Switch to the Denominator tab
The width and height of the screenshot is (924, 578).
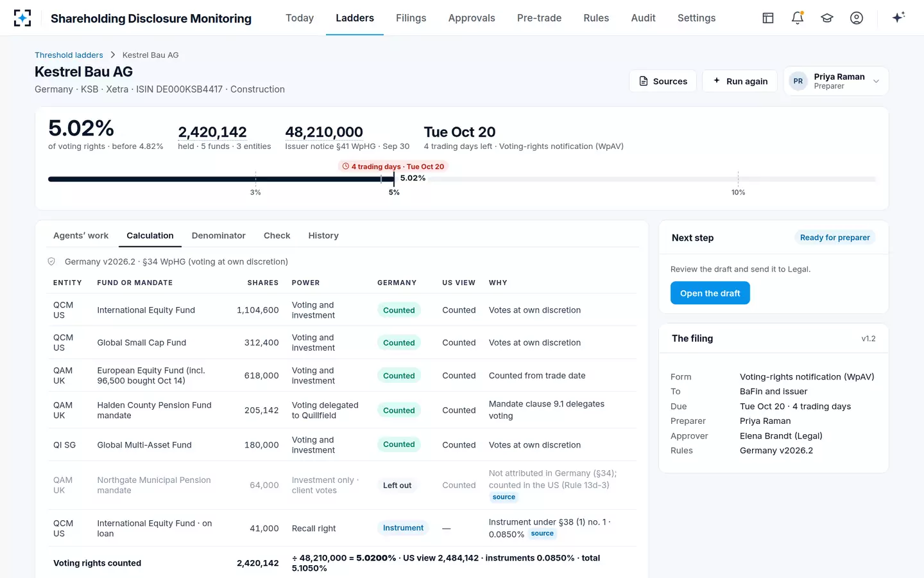click(x=219, y=236)
